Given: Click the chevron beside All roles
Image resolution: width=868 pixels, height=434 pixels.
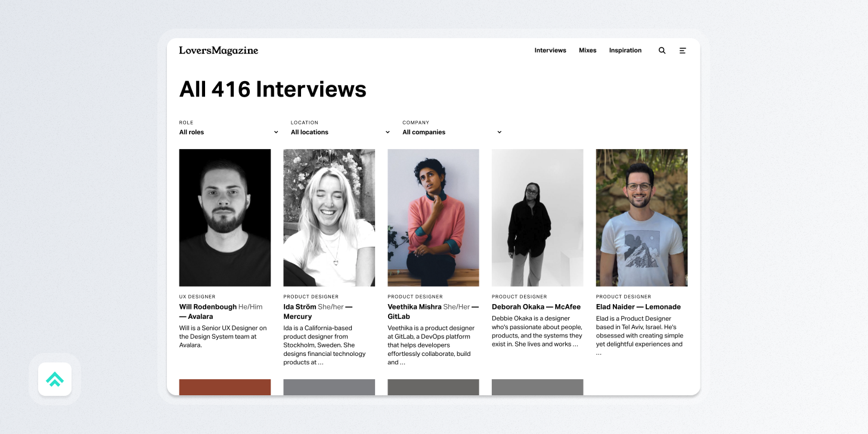Looking at the screenshot, I should [x=276, y=132].
